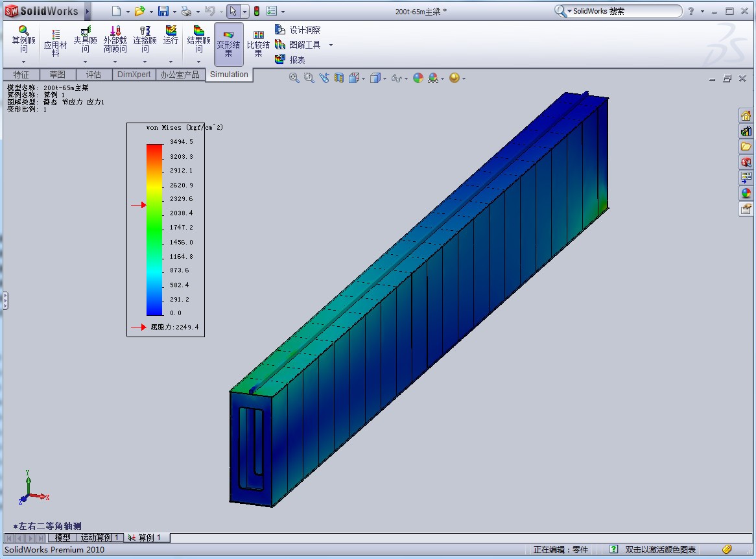
Task: Switch to the 草图 (Sketch) tab
Action: (x=57, y=75)
